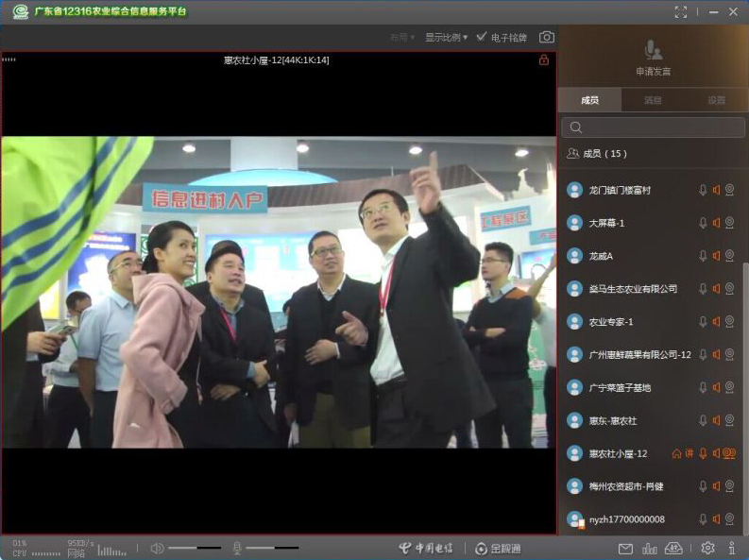The height and width of the screenshot is (560, 749).
Task: Click the webcam icon for 龙威A
Action: point(729,256)
